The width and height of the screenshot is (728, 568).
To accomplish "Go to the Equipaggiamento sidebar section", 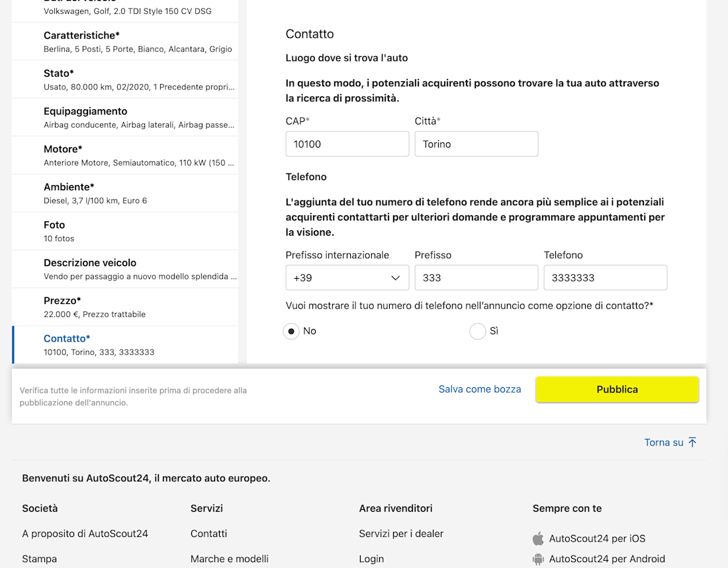I will coord(124,117).
